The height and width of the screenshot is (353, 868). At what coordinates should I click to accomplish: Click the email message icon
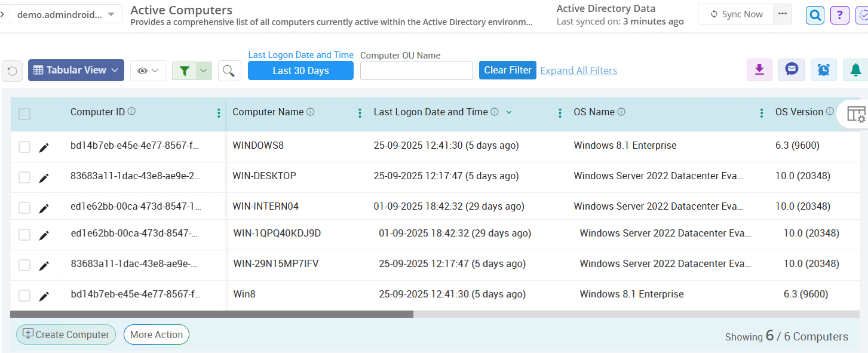click(x=791, y=69)
